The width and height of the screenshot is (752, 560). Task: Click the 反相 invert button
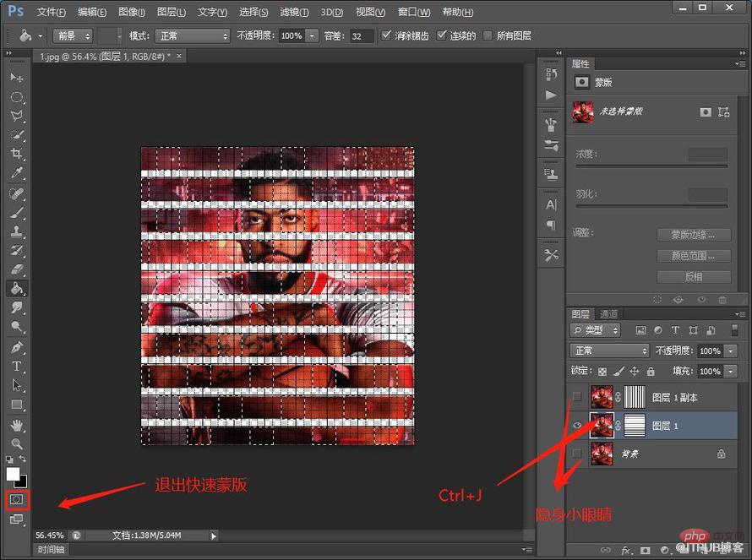[694, 277]
